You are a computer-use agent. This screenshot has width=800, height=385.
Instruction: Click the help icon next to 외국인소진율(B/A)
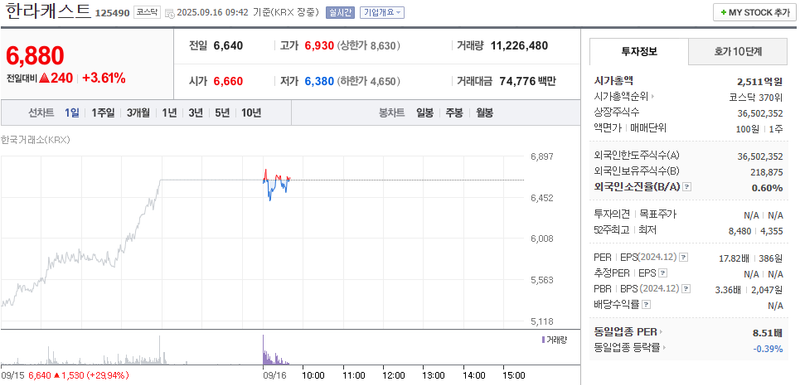(687, 187)
